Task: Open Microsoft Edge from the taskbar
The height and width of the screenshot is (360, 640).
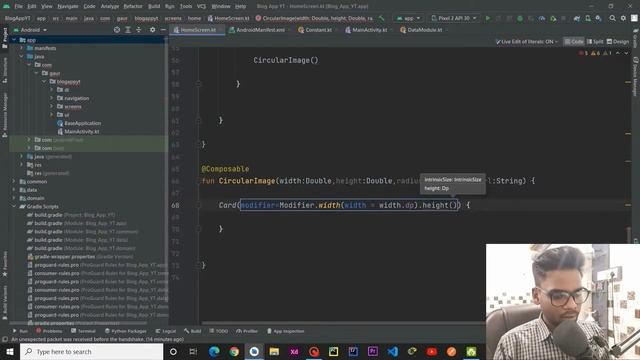Action: (x=214, y=351)
